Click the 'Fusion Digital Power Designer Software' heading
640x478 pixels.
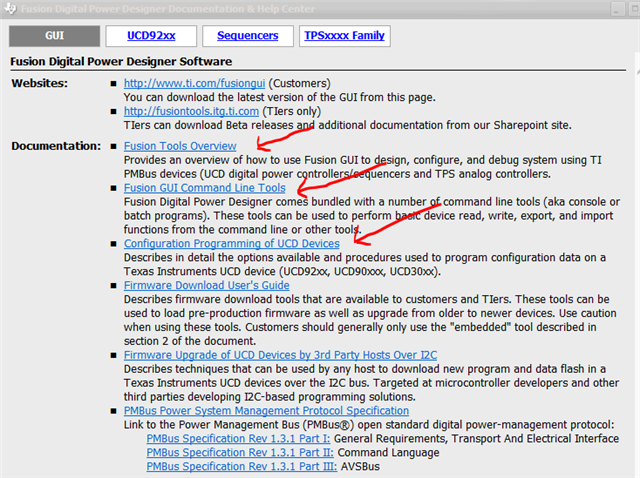pos(121,61)
